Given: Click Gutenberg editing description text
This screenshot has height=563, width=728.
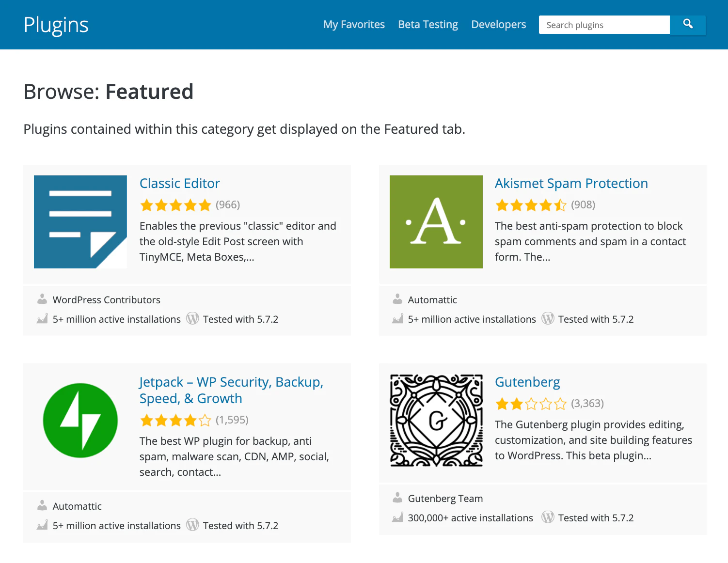Looking at the screenshot, I should click(593, 440).
